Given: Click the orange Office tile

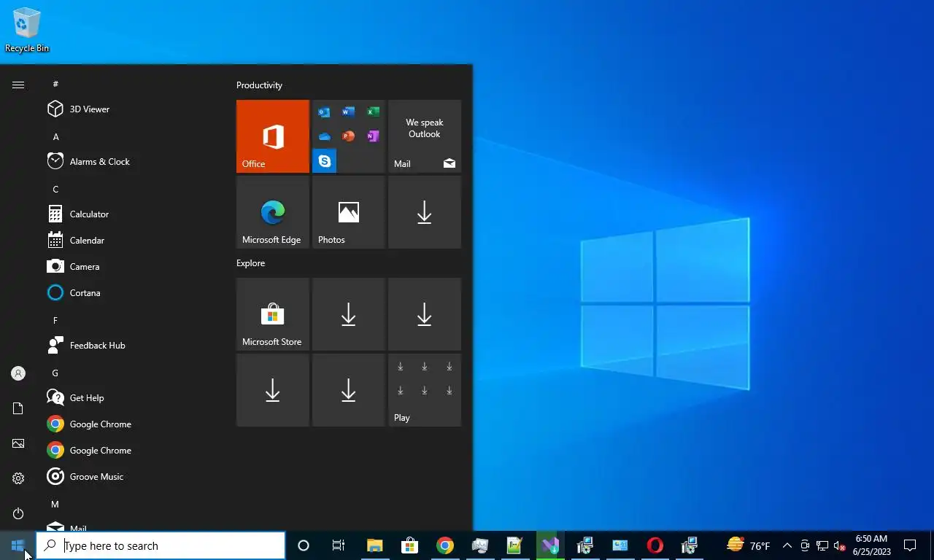Looking at the screenshot, I should coord(273,136).
